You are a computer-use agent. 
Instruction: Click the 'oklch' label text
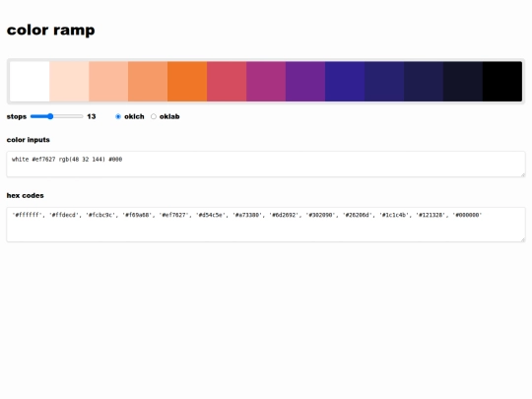[x=134, y=116]
